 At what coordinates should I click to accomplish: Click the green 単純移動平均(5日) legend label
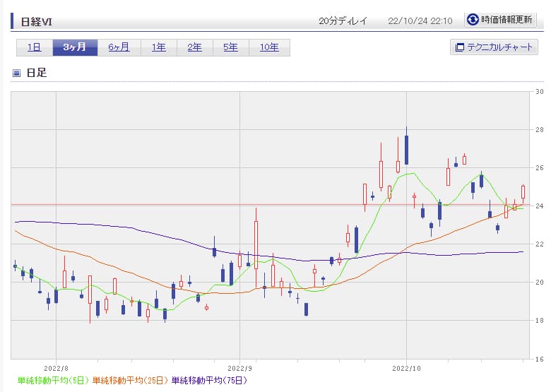tap(52, 381)
